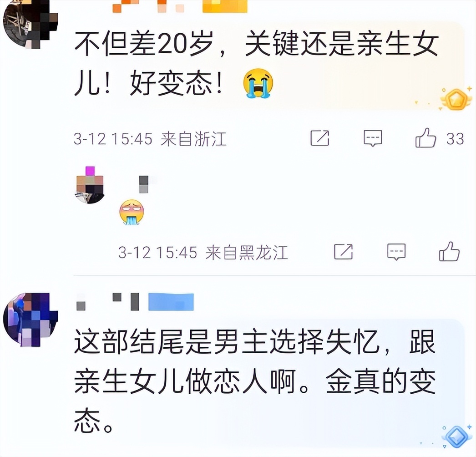The image size is (476, 457).
Task: Reply to the Heilongjiang comment
Action: (396, 252)
